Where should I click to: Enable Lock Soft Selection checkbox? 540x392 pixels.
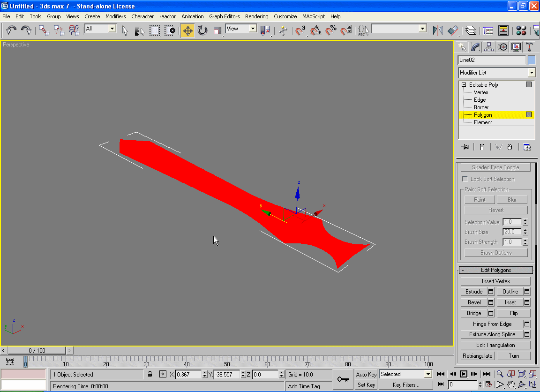pyautogui.click(x=465, y=179)
